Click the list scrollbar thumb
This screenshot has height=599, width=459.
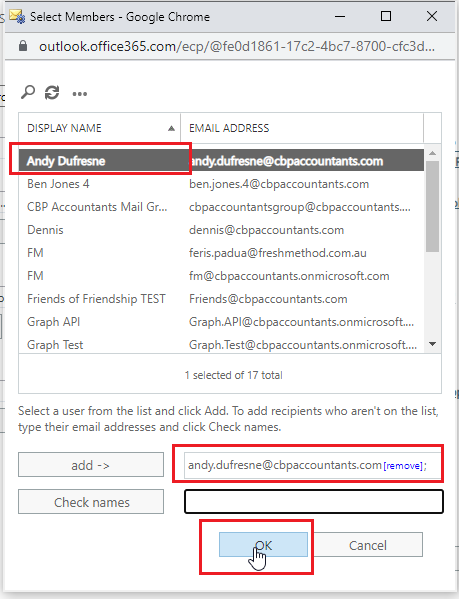click(432, 206)
